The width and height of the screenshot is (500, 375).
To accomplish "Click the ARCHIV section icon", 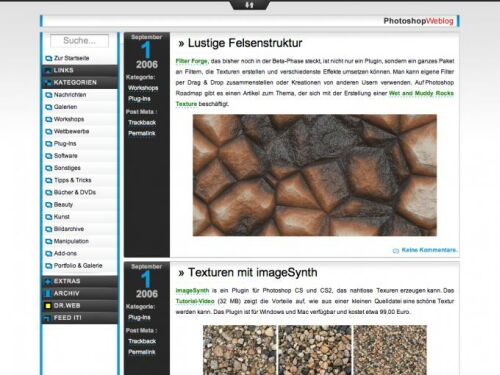I will tap(48, 294).
